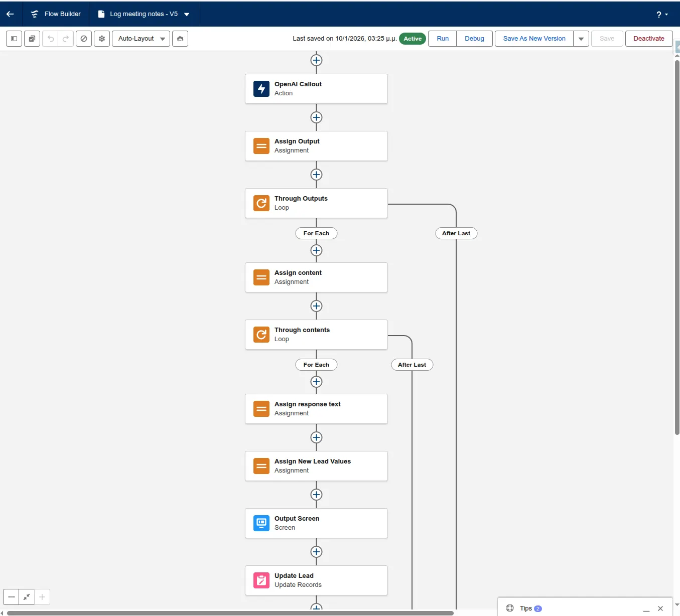This screenshot has width=680, height=616.
Task: Open the Output Screen element icon
Action: (x=261, y=523)
